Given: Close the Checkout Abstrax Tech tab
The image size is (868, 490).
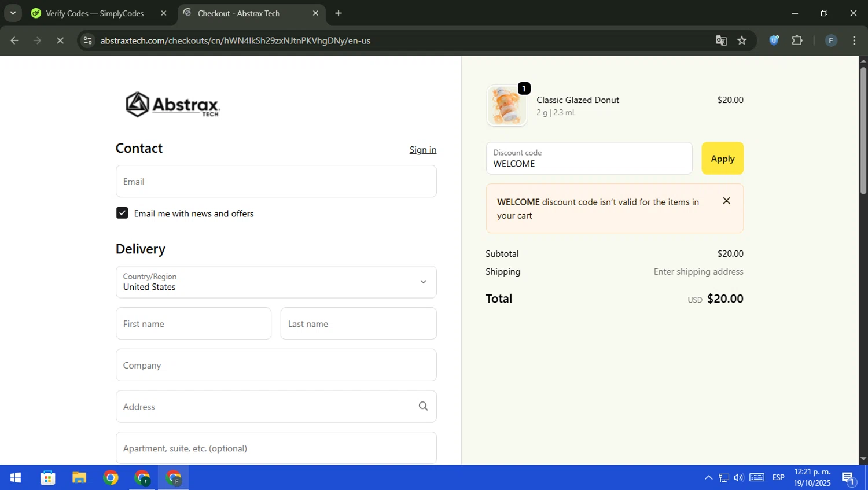Looking at the screenshot, I should tap(315, 13).
